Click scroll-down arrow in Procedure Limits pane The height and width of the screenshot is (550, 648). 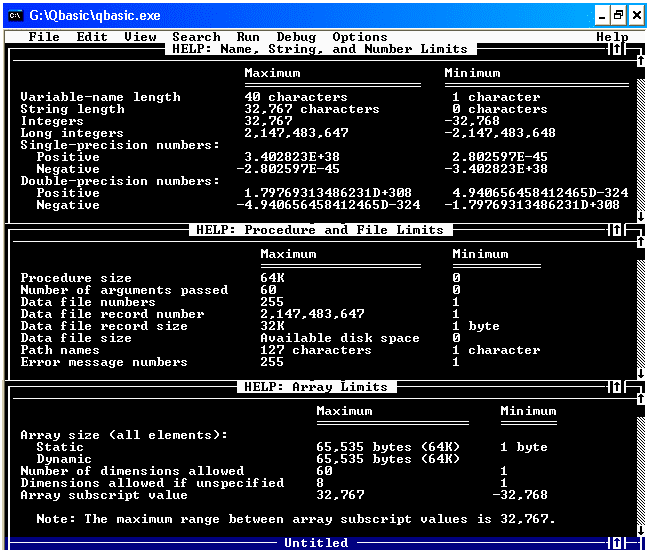pyautogui.click(x=641, y=374)
